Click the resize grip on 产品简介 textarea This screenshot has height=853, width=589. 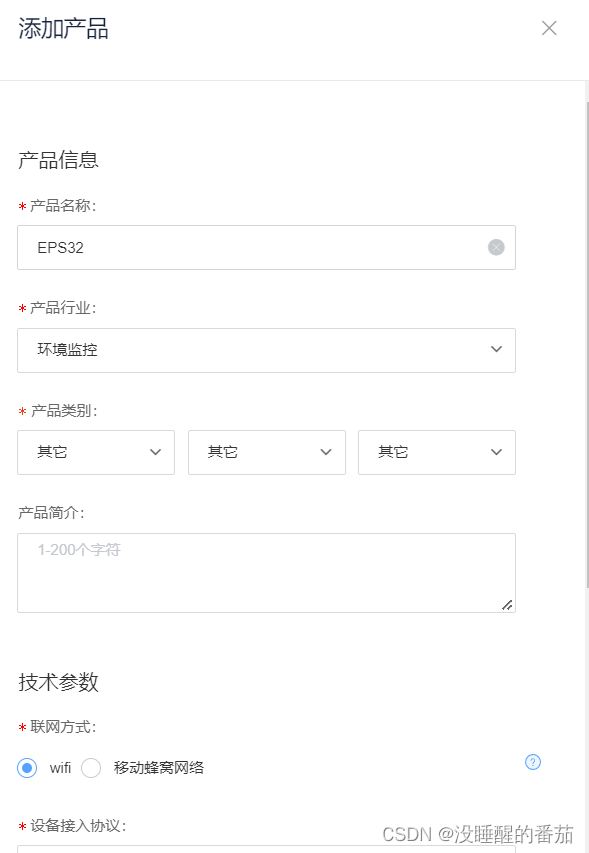click(x=508, y=605)
